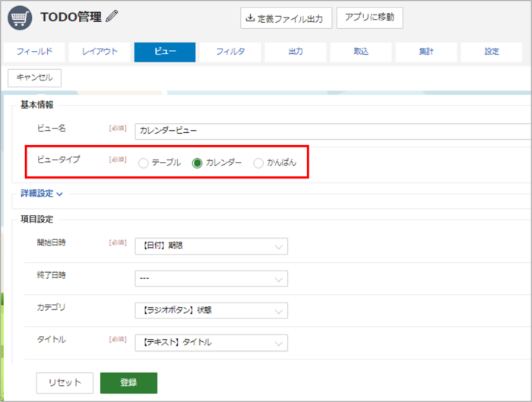Screen dimensions: 532x402
Task: Select the カレンダー view type radio
Action: (x=197, y=163)
